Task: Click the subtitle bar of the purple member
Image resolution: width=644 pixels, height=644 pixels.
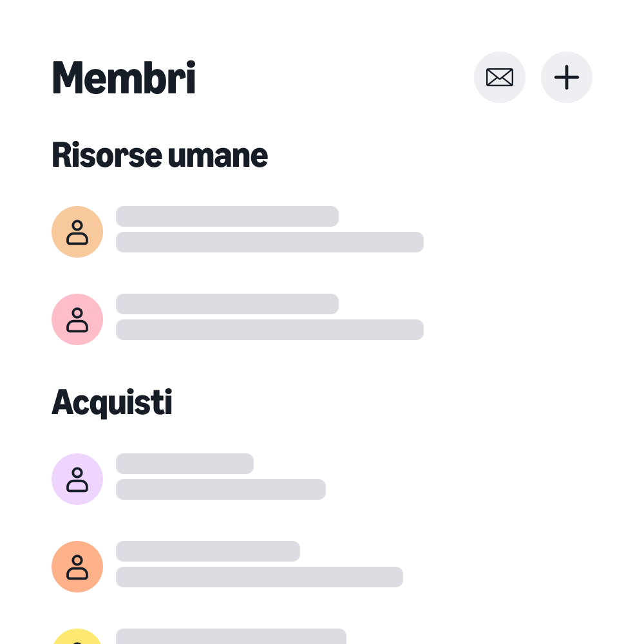Action: click(220, 489)
